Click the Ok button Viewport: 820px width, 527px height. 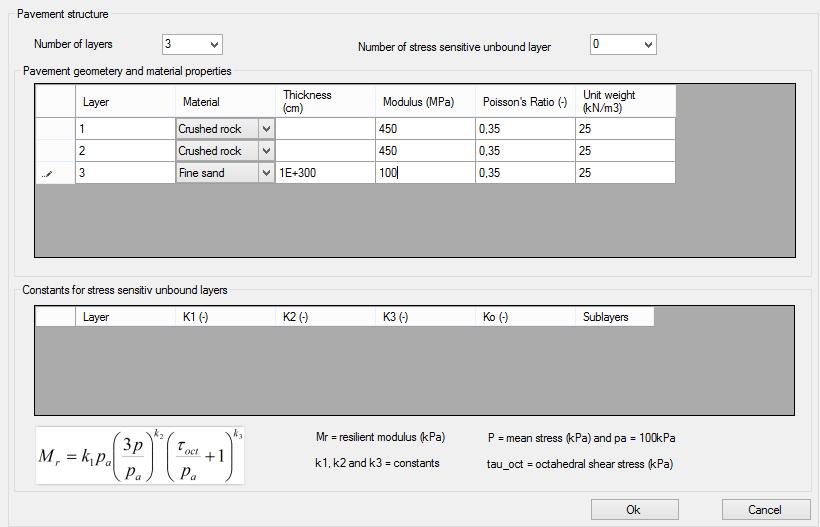(x=634, y=510)
